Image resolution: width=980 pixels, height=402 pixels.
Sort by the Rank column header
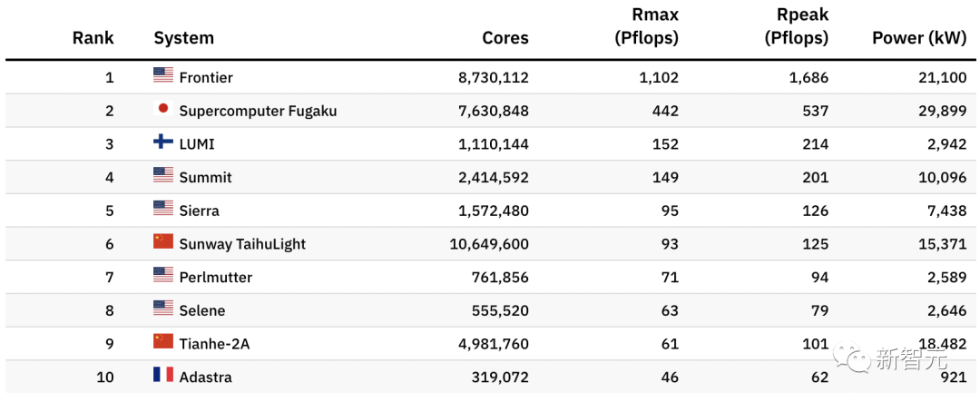(x=93, y=38)
